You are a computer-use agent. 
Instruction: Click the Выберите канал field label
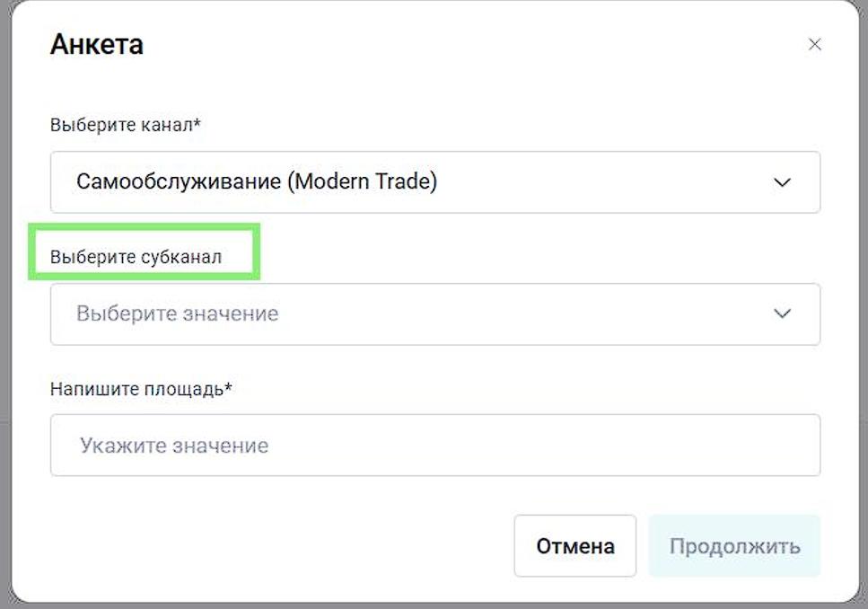(x=120, y=125)
